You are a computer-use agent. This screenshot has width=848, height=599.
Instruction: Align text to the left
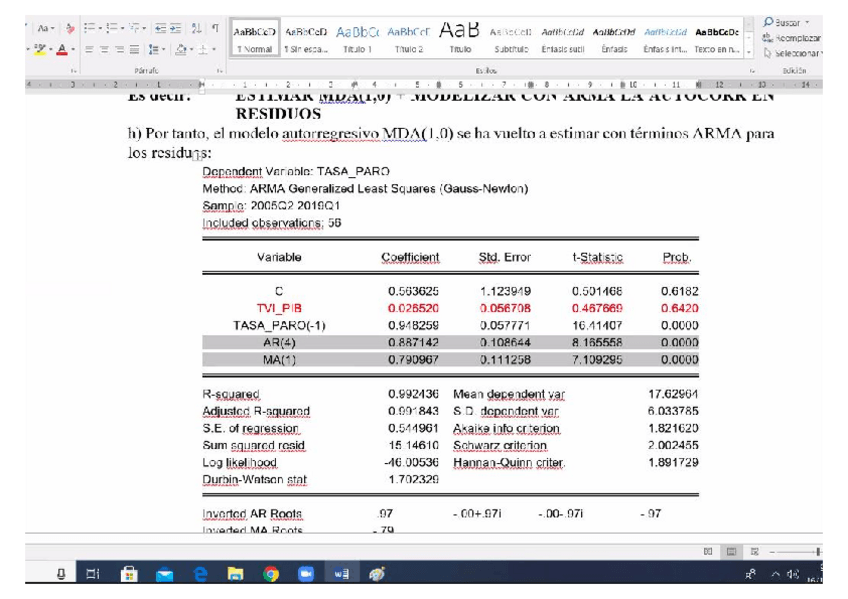89,50
